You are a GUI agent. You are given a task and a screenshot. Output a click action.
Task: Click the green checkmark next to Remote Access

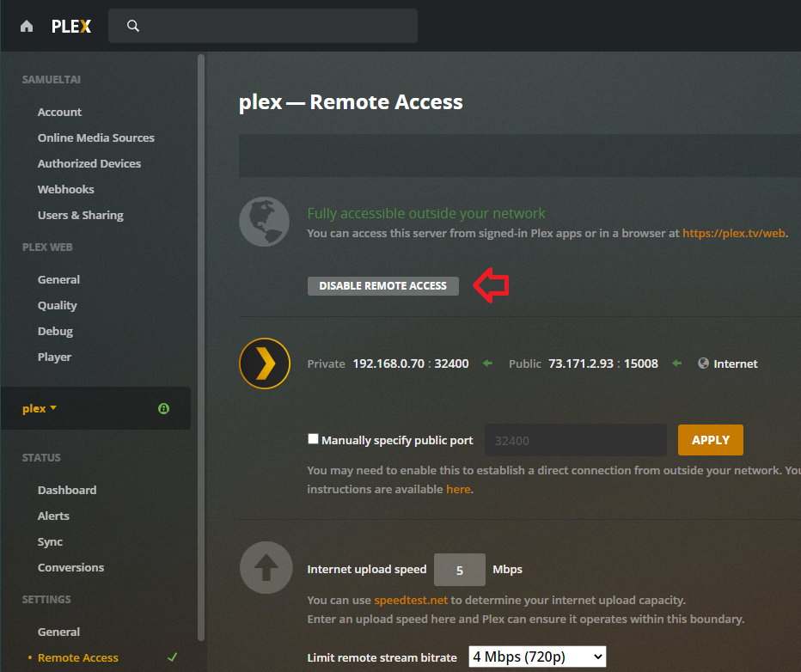tap(172, 657)
